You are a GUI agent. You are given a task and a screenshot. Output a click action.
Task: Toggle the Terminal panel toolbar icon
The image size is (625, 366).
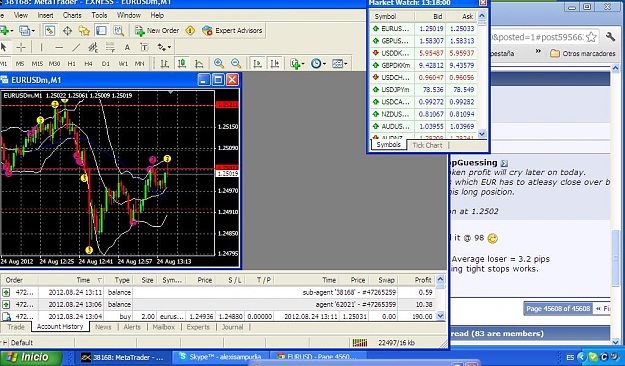point(101,30)
